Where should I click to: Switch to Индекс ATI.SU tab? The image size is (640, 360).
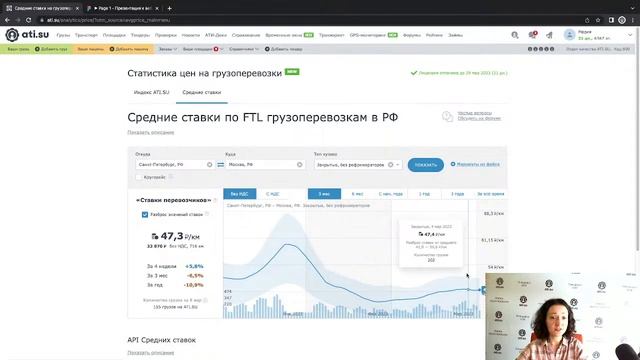(x=151, y=92)
